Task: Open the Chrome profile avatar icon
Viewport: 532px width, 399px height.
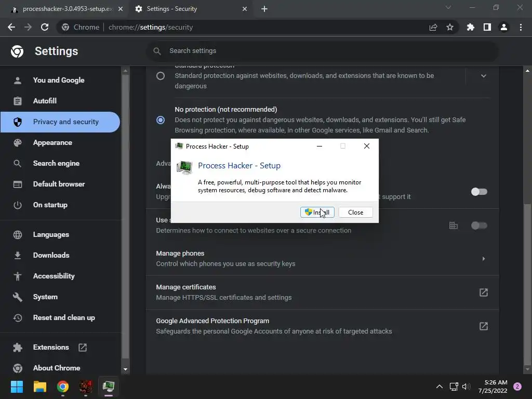Action: pos(504,27)
